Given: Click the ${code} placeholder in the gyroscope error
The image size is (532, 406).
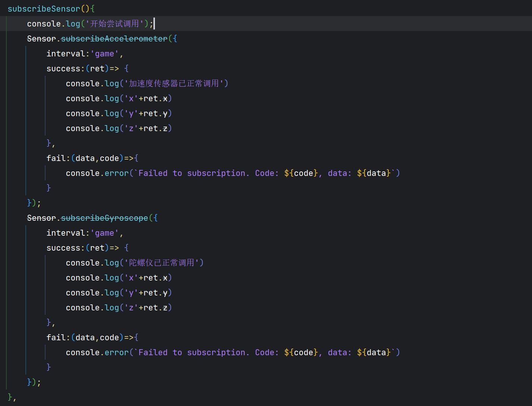Looking at the screenshot, I should (x=301, y=353).
